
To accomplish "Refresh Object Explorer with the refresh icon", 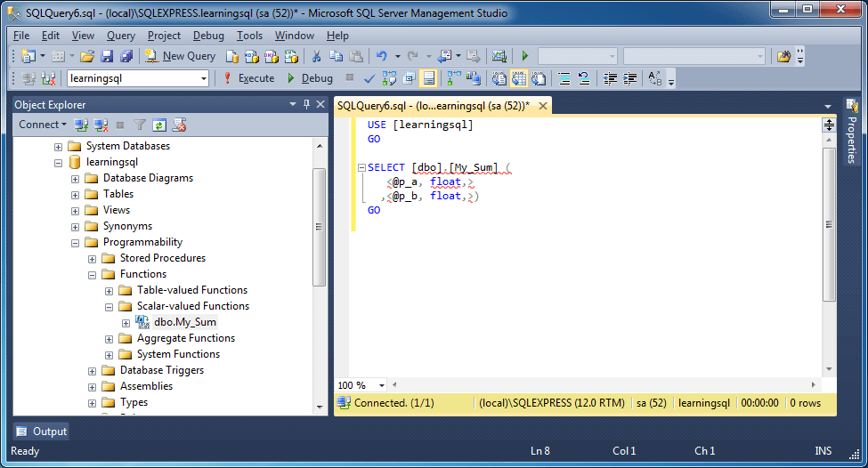I will coord(158,125).
